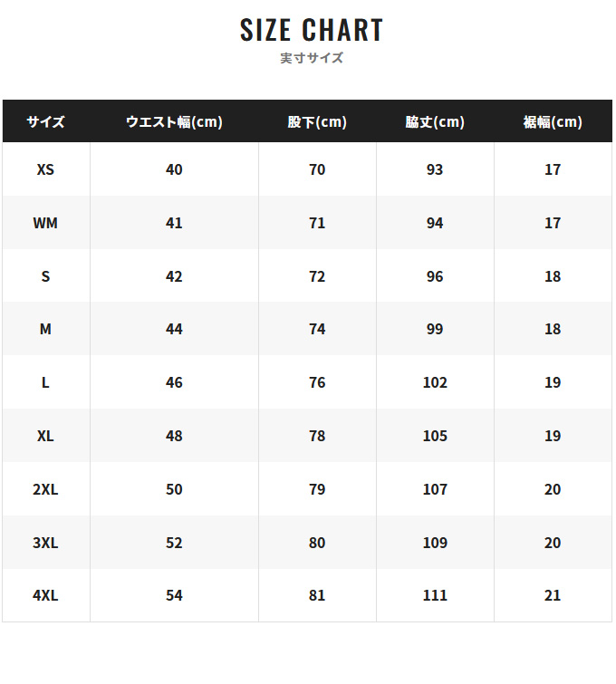Screen dimensions: 616x684
Task: Select the 4XL size row label
Action: (45, 595)
